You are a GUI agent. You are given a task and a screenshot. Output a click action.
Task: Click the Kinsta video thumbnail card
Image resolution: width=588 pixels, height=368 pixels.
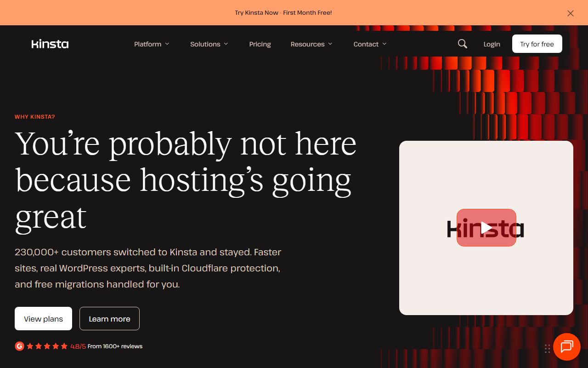(486, 228)
